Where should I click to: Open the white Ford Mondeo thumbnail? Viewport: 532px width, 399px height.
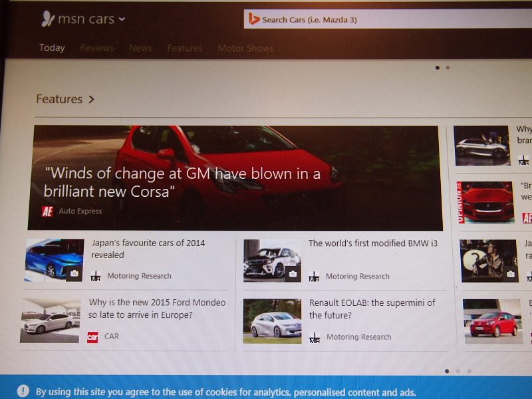coord(50,321)
